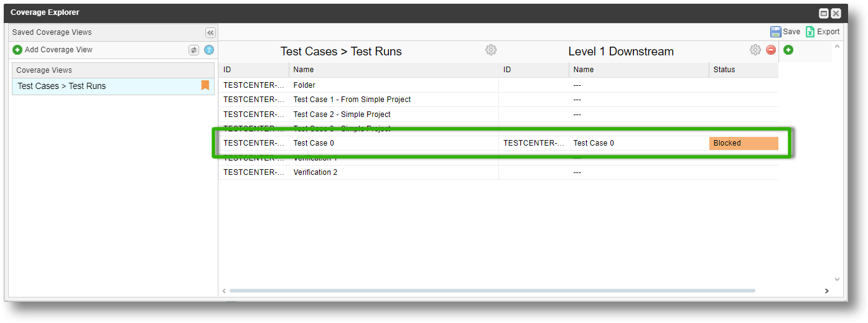The height and width of the screenshot is (323, 868).
Task: Click the horizontal scrollbar thumb
Action: (x=492, y=291)
